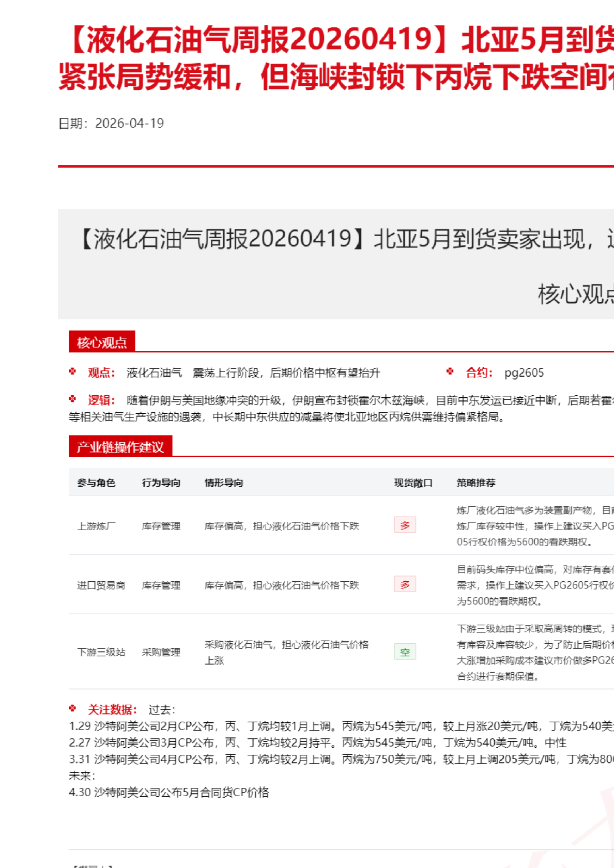Click 库存管理 in the 进口贸易商 row

[161, 585]
